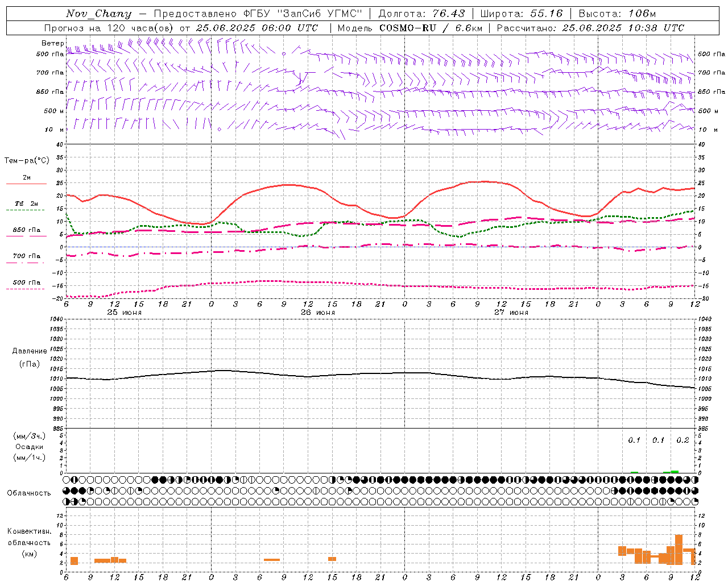Viewport: 728px width, 582px height.
Task: Click the '(мм/1ч.)' precipitation unit label
Action: coord(30,458)
